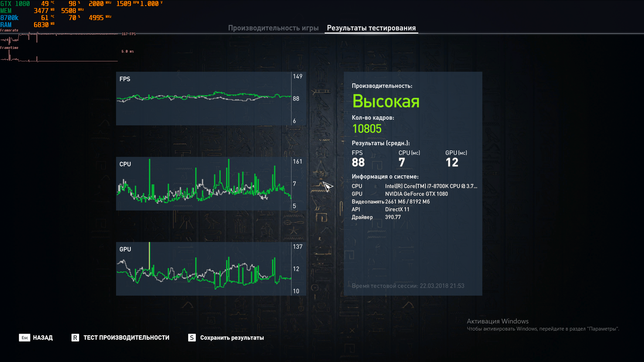This screenshot has height=362, width=644.
Task: Click the GPU milliseconds value 12
Action: [x=451, y=162]
